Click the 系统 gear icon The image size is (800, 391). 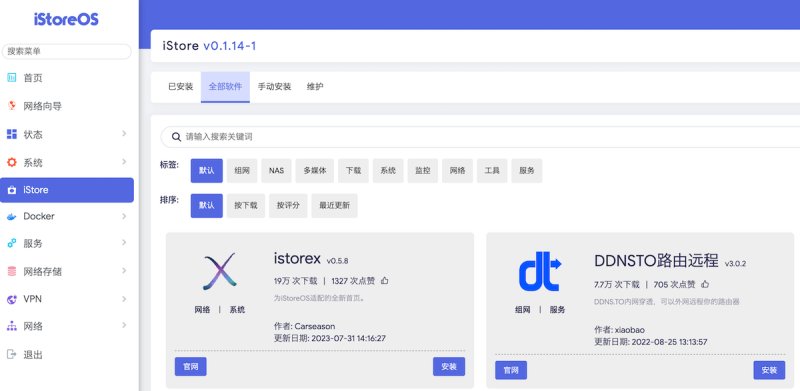[x=12, y=162]
